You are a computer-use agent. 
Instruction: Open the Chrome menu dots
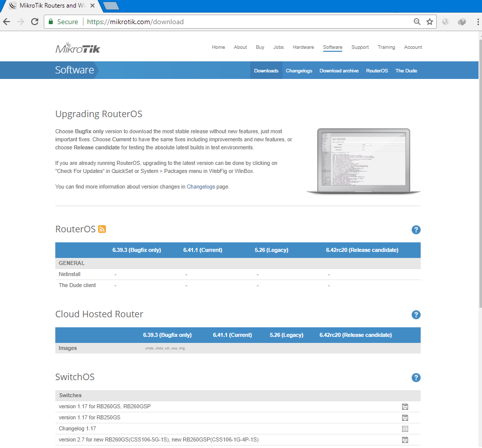[x=477, y=22]
